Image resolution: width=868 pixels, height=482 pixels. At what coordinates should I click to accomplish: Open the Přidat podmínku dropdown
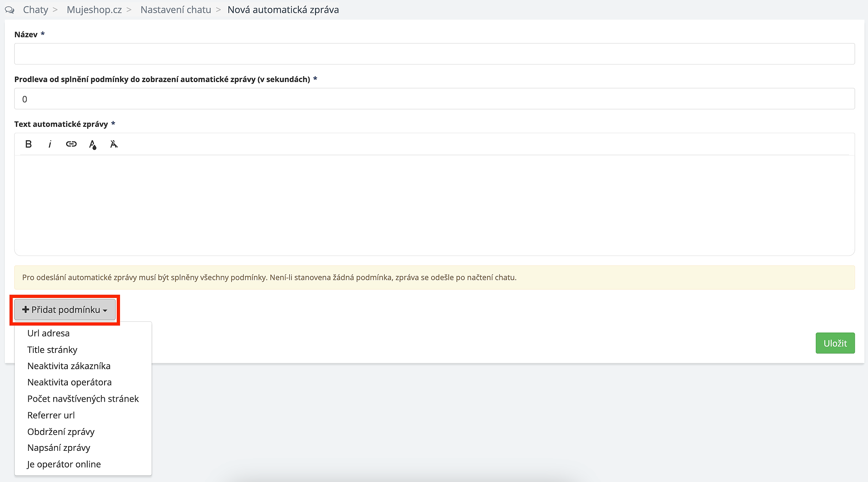pyautogui.click(x=65, y=309)
